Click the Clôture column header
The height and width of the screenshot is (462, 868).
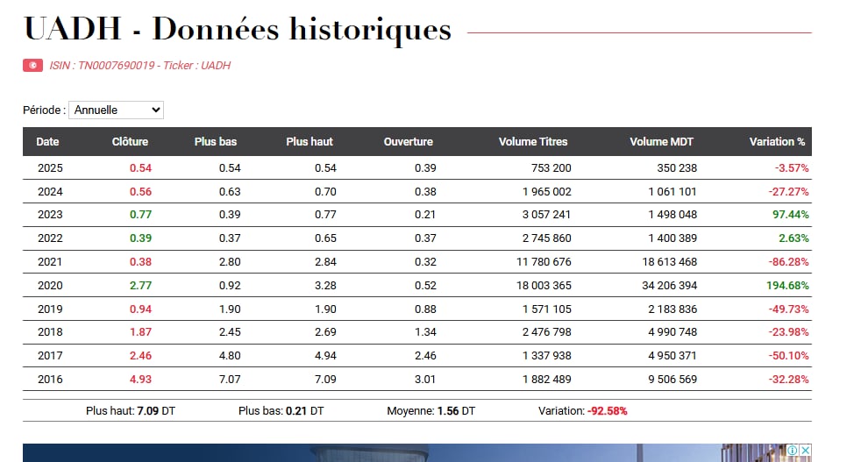pyautogui.click(x=130, y=142)
